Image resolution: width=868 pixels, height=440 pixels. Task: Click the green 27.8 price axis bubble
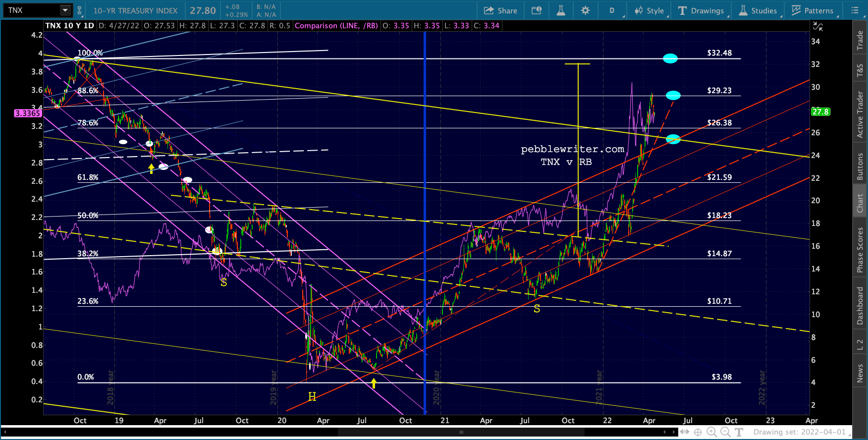[820, 112]
